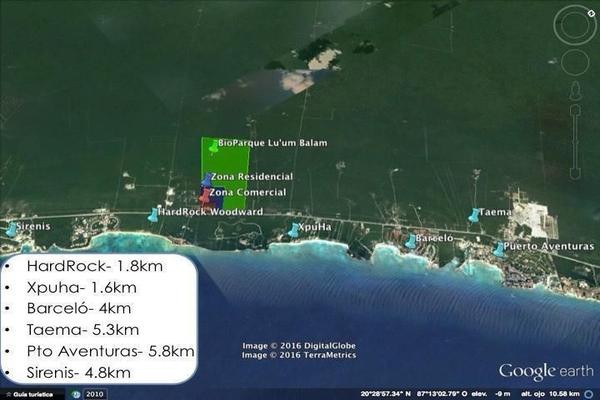
Task: Select the blue Zona Residencial pushpin
Action: (206, 178)
